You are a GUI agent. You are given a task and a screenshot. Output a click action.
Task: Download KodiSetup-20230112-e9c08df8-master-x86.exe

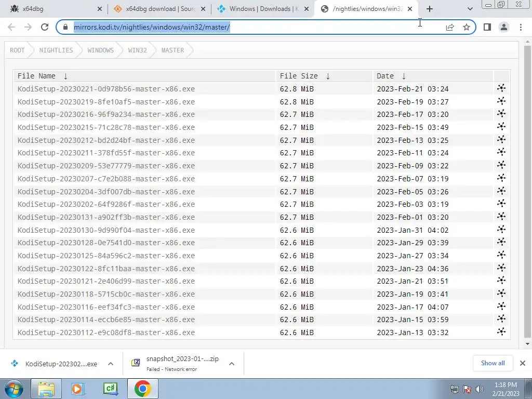[x=106, y=332]
